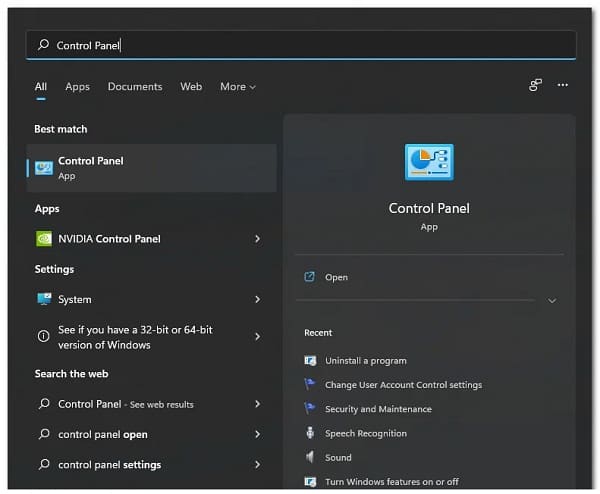
Task: Click the Open action icon
Action: 310,276
